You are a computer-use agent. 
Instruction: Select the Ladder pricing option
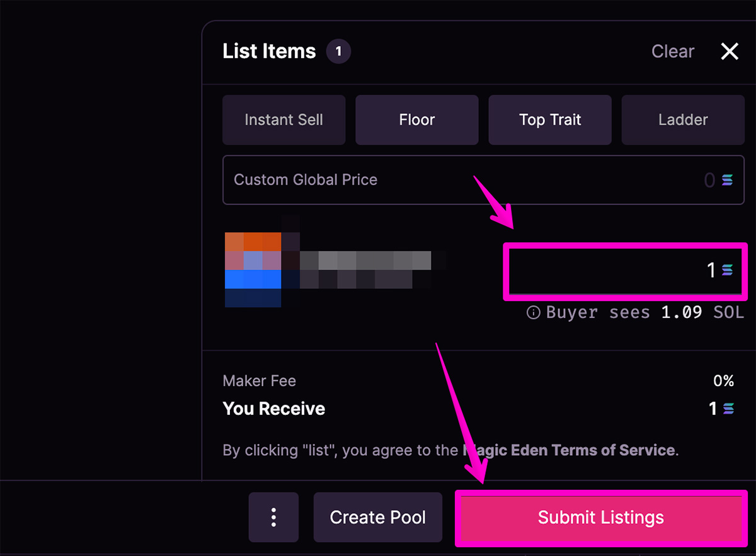coord(683,120)
